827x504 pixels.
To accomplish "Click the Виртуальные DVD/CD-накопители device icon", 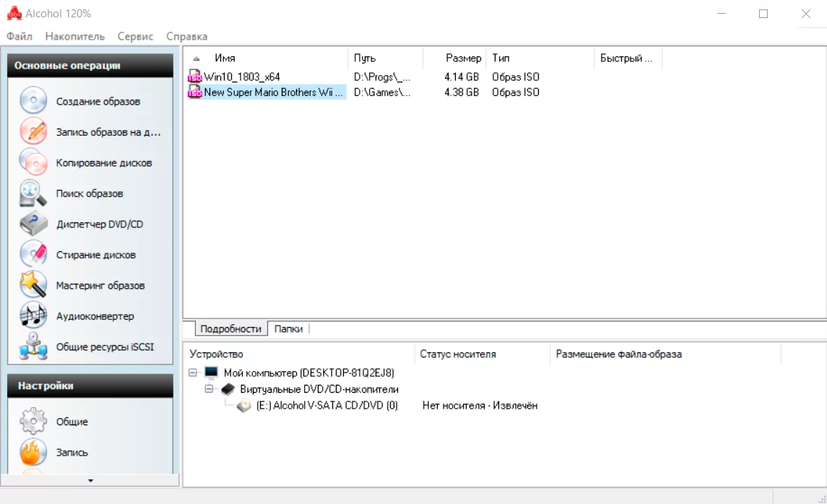I will point(228,389).
